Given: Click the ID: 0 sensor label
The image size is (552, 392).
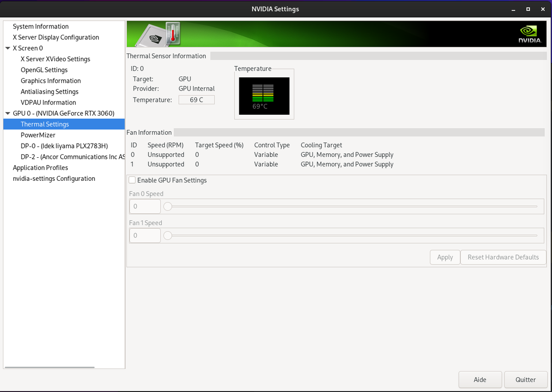Looking at the screenshot, I should click(137, 69).
